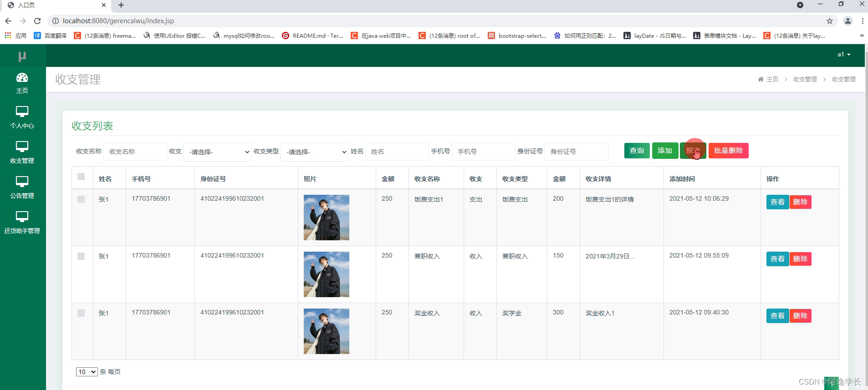Click the browser address bar URL
This screenshot has width=868, height=390.
coord(118,21)
